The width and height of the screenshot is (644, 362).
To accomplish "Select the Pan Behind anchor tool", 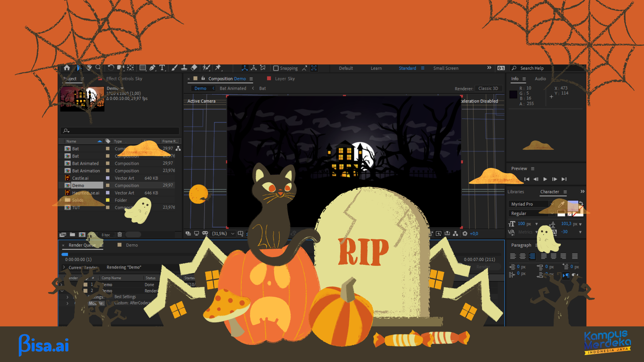I will click(130, 68).
